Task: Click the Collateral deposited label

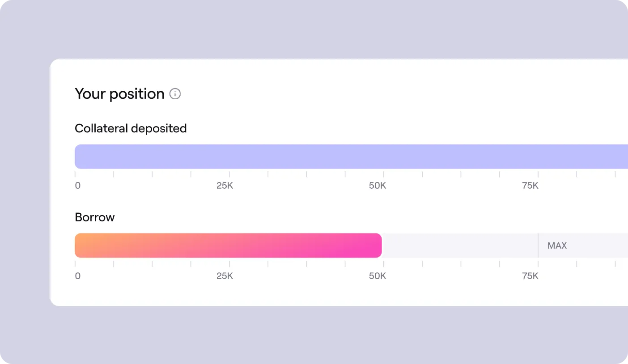Action: click(131, 128)
